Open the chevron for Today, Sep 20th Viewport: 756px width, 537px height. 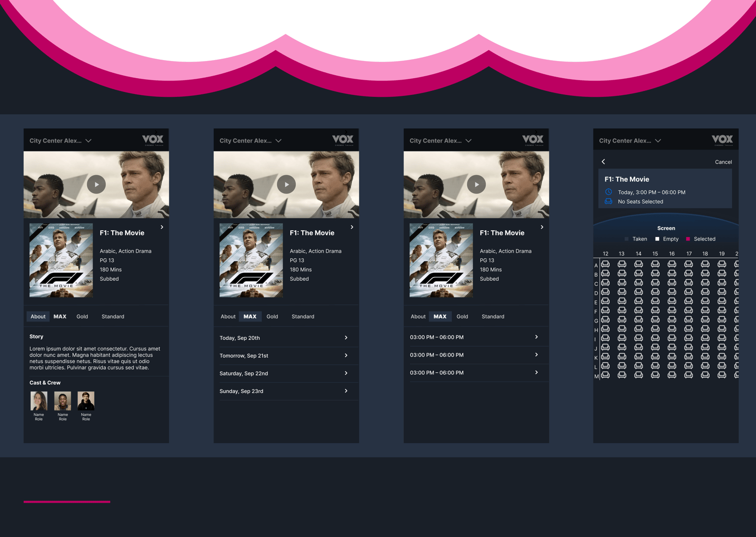click(346, 338)
